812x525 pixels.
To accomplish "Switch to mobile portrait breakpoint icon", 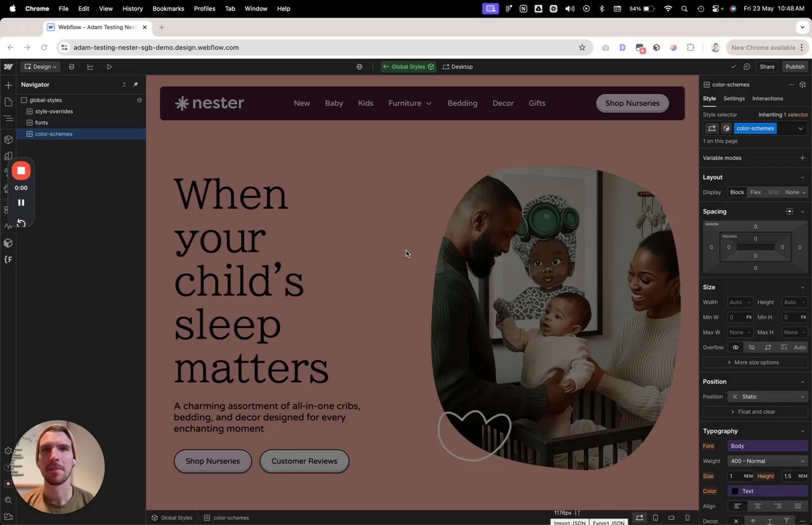I will pos(687,518).
